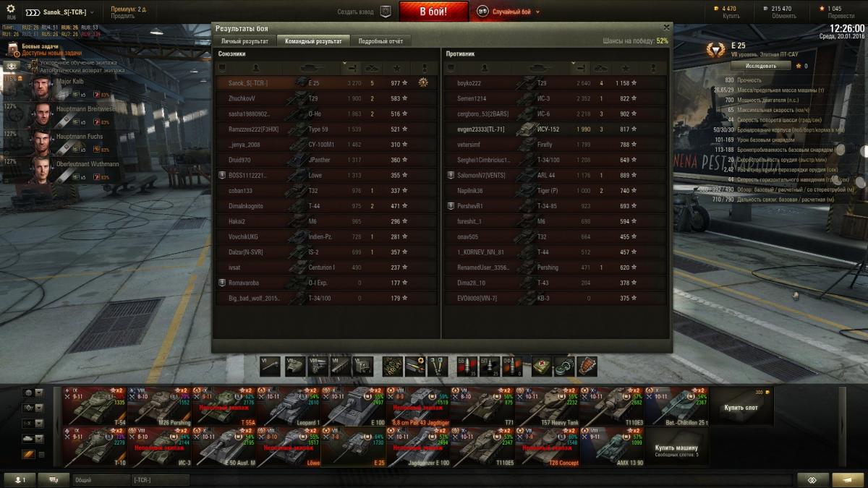The width and height of the screenshot is (868, 488).
Task: Open the tier filter dropdown in carousel
Action: [x=33, y=423]
